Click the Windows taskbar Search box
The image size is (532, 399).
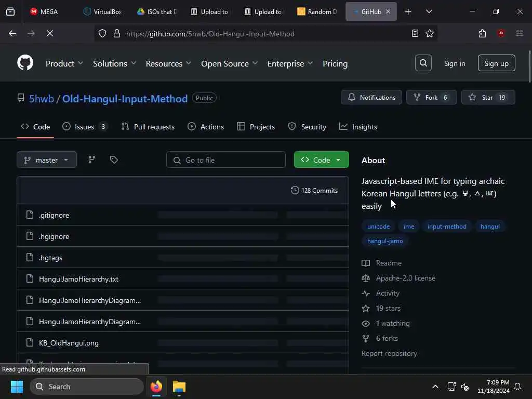(x=87, y=387)
